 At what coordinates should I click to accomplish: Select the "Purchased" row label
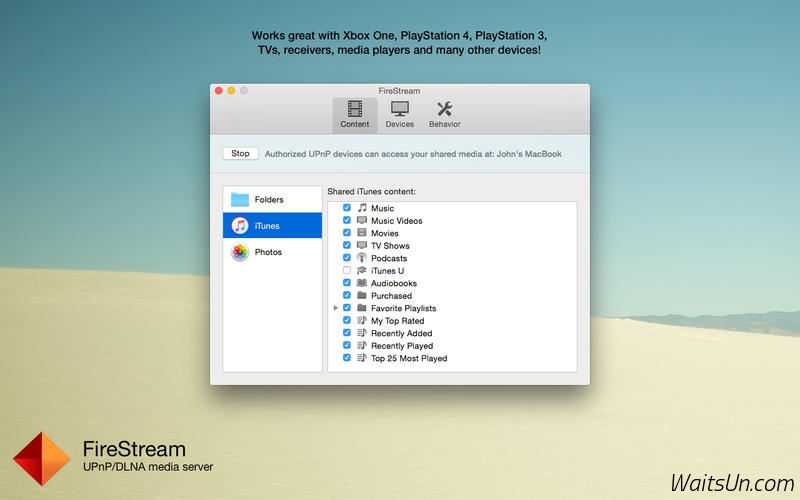tap(391, 296)
